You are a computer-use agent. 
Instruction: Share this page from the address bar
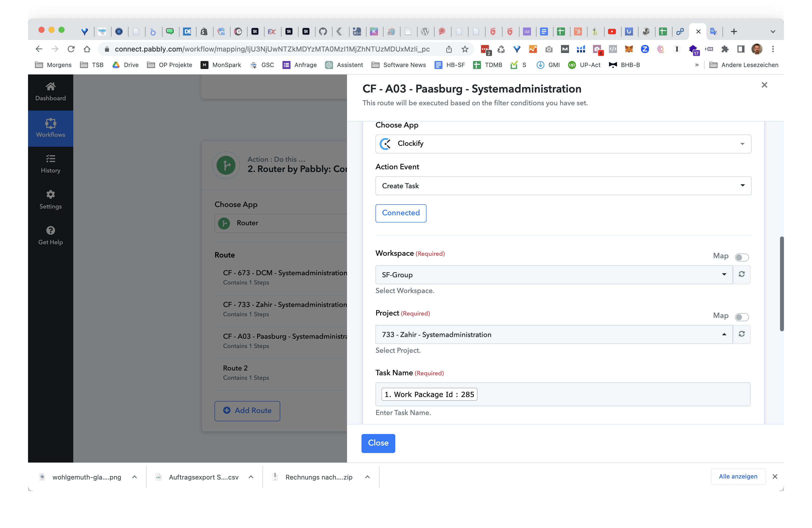(x=449, y=49)
